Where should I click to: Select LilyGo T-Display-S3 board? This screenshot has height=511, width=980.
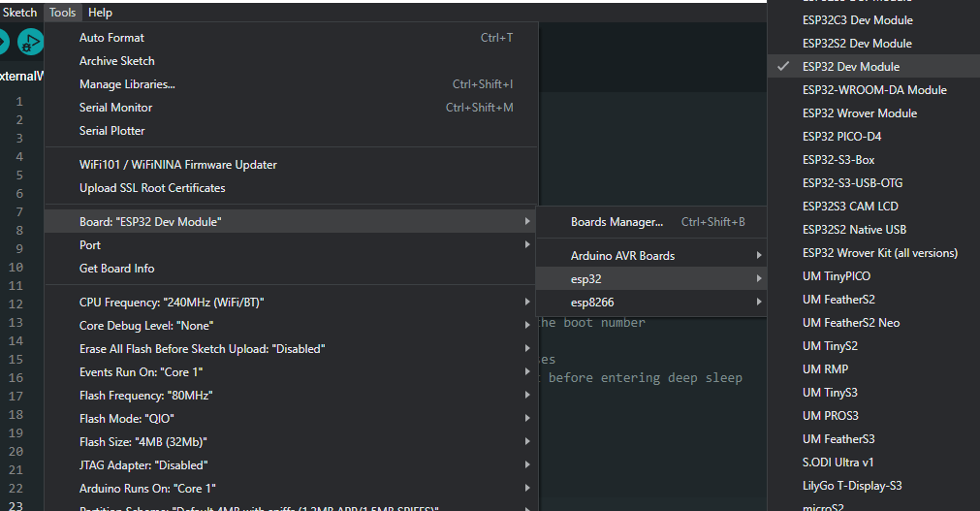point(873,486)
